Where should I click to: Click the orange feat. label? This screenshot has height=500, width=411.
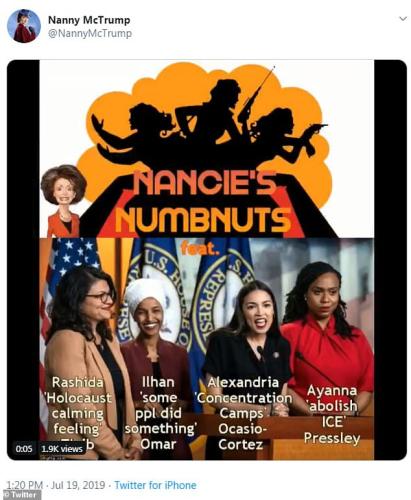[x=200, y=248]
